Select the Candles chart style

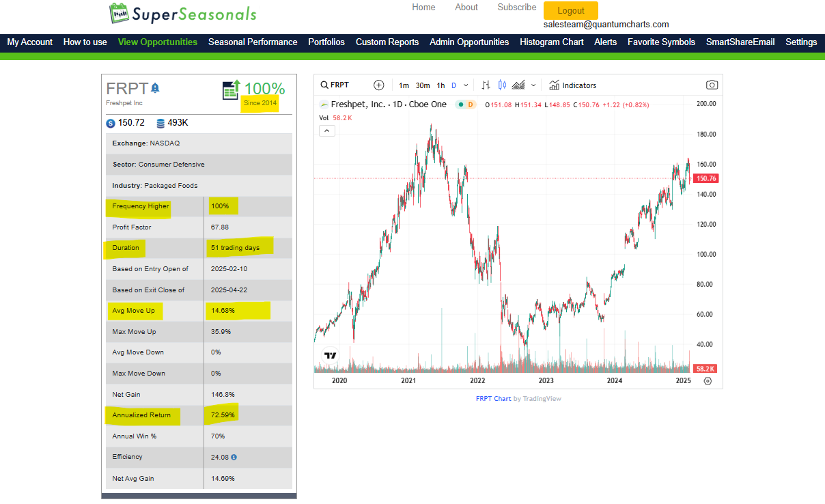pos(503,85)
